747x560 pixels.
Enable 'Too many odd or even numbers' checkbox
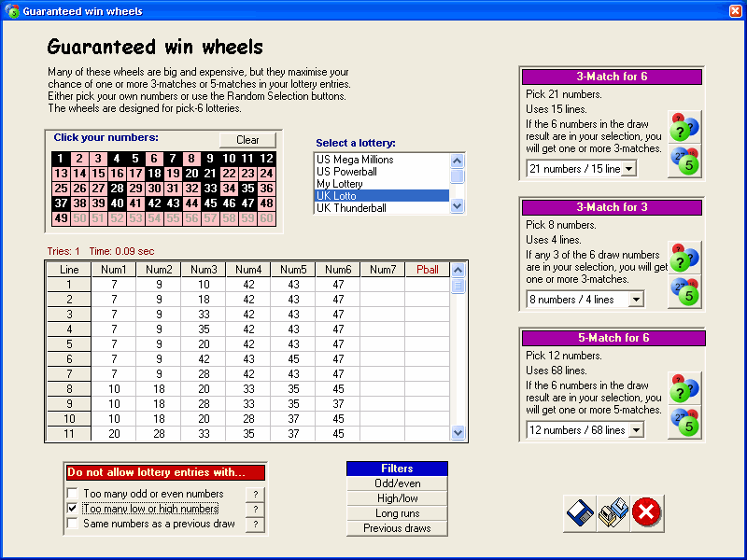click(73, 494)
